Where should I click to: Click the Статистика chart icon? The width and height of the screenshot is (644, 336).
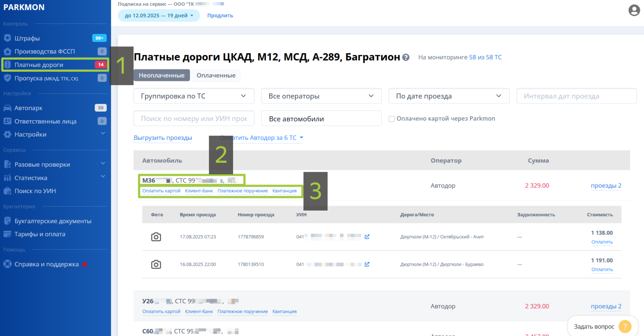(7, 178)
